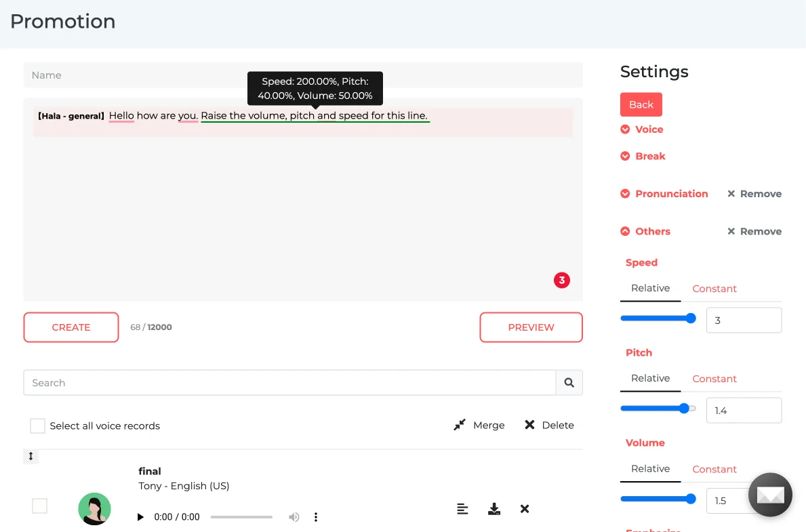Screen dimensions: 806x532
Task: Click the green underlined sentence Raise the volume
Action: pos(315,116)
